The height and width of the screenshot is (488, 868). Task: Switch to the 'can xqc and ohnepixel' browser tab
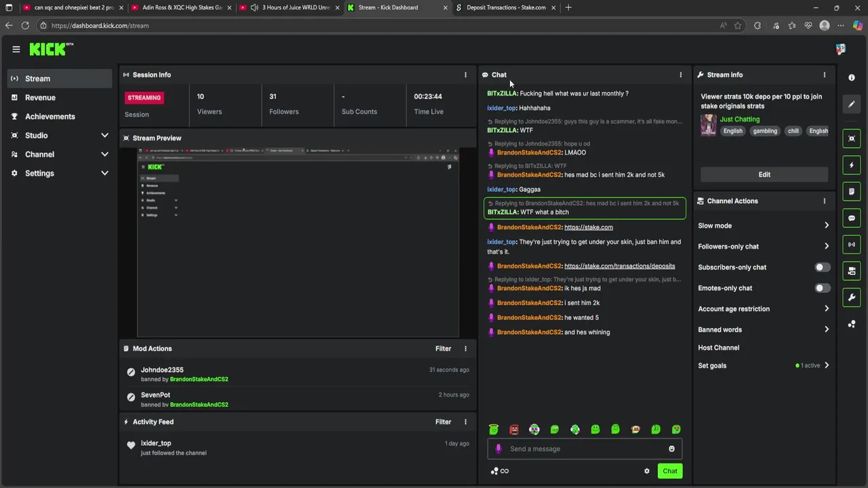pos(73,7)
